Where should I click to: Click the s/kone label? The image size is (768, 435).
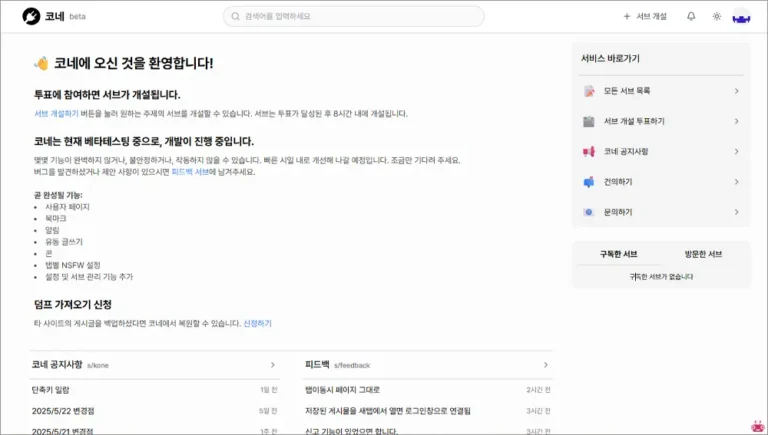pos(98,365)
